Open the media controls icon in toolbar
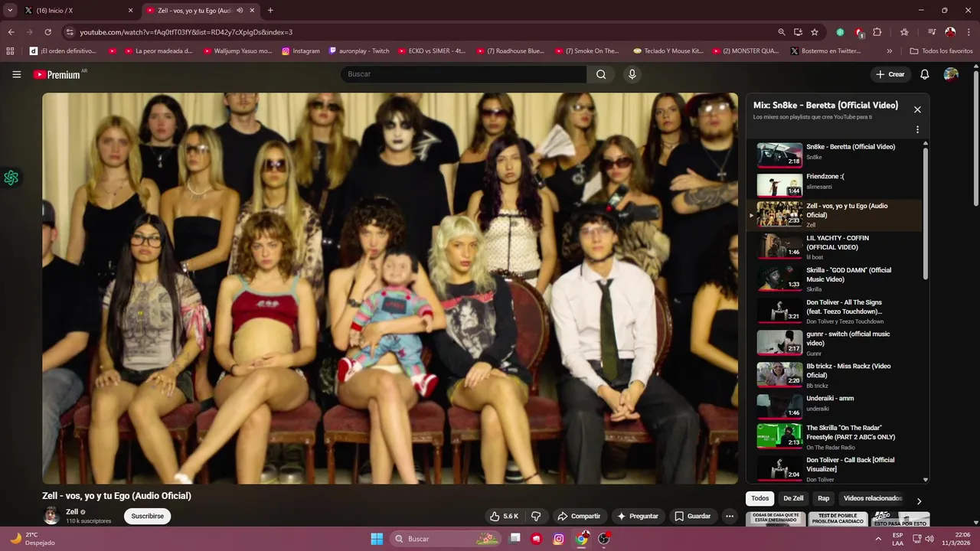The width and height of the screenshot is (980, 551). (x=931, y=32)
